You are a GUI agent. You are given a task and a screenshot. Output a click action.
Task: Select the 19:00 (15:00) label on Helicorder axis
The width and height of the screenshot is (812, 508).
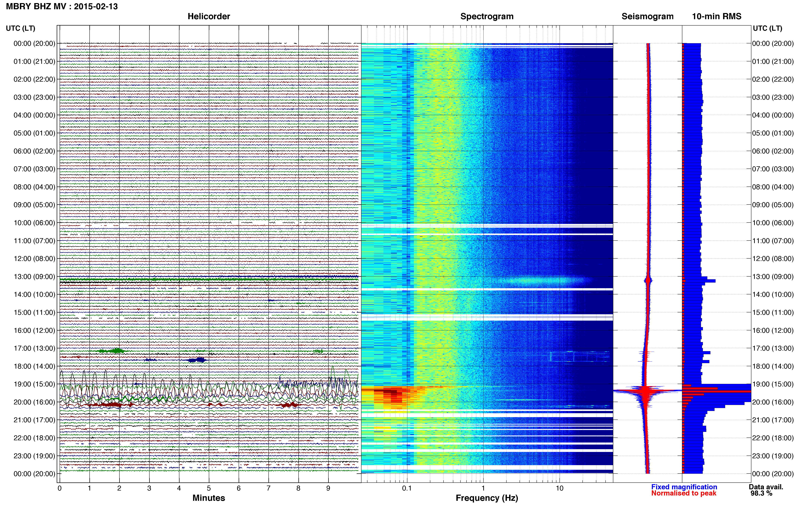pyautogui.click(x=34, y=384)
